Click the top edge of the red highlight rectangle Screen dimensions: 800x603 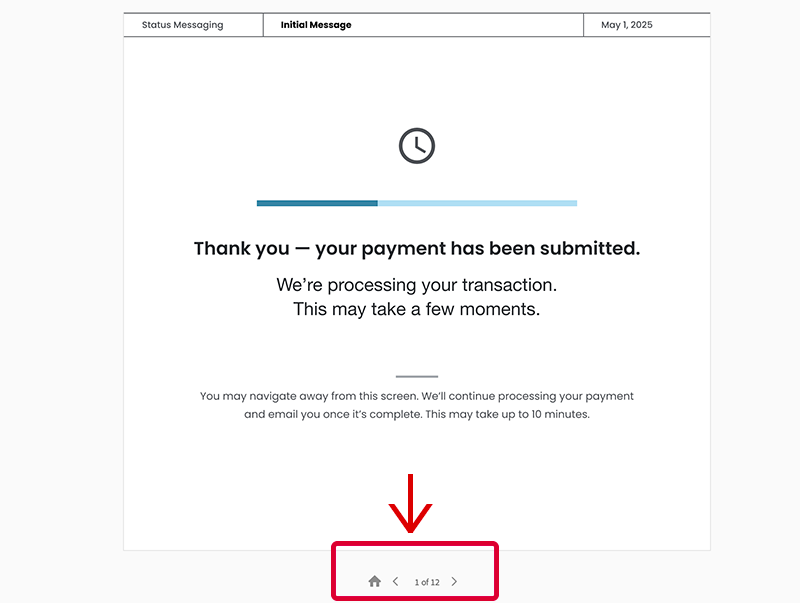(415, 544)
